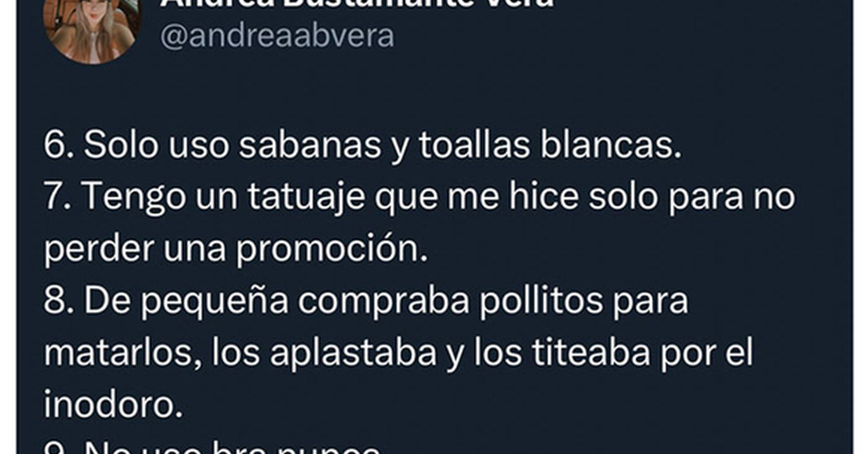Open the @andreaabvera handle link

(277, 36)
